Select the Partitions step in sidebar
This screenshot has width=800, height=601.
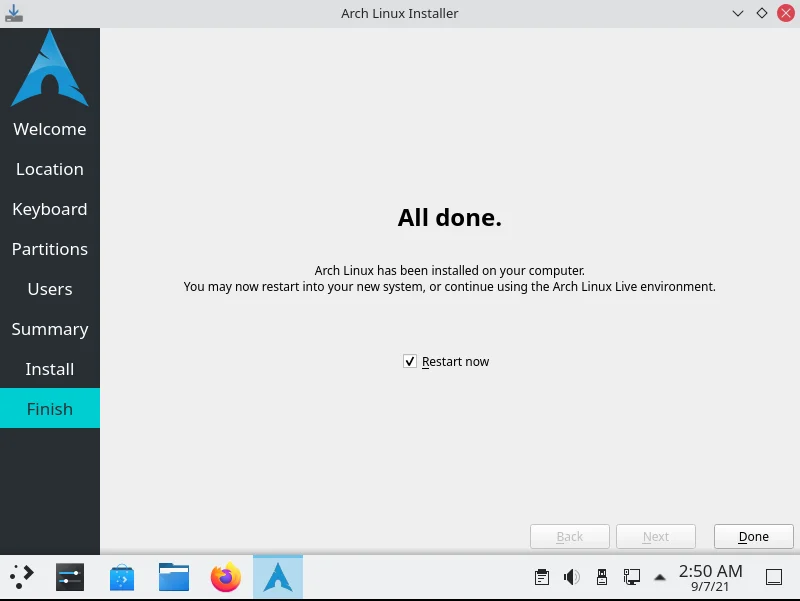(50, 249)
